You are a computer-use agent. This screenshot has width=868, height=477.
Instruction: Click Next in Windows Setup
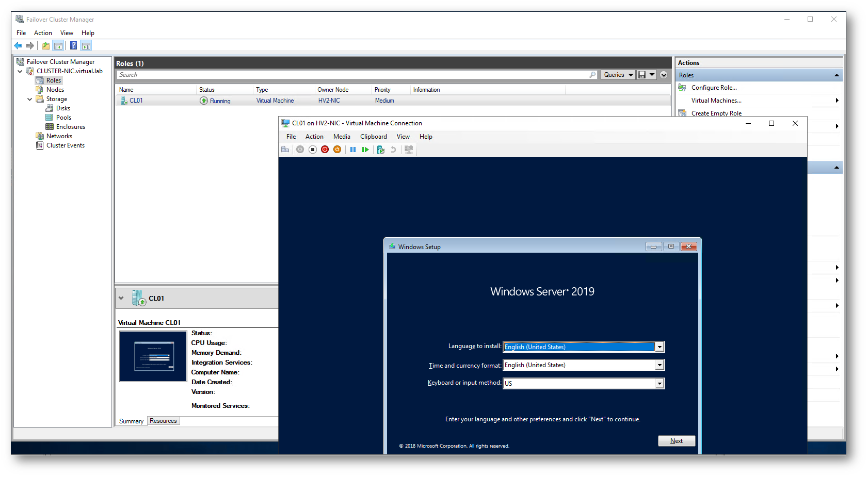tap(677, 441)
